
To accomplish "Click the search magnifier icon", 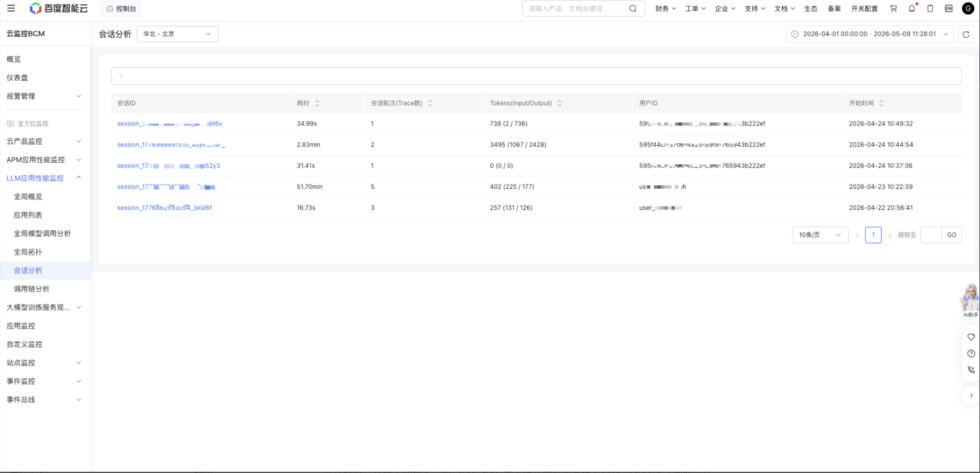I will (633, 8).
